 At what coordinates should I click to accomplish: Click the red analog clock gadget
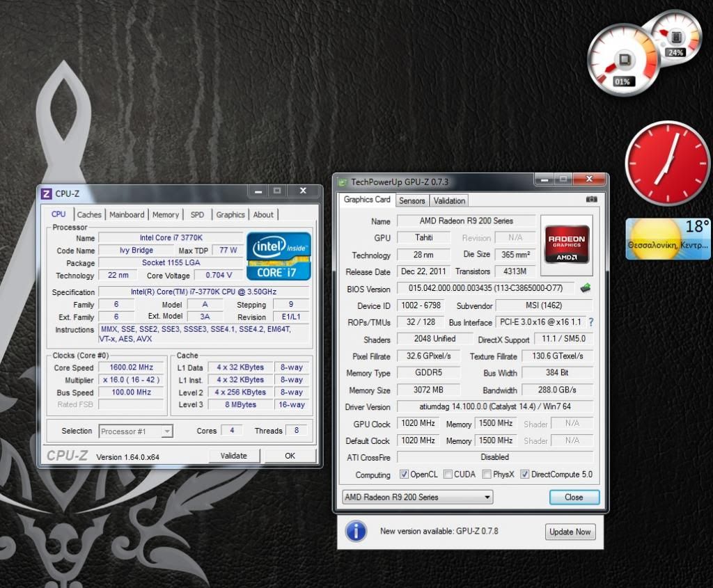pos(666,162)
